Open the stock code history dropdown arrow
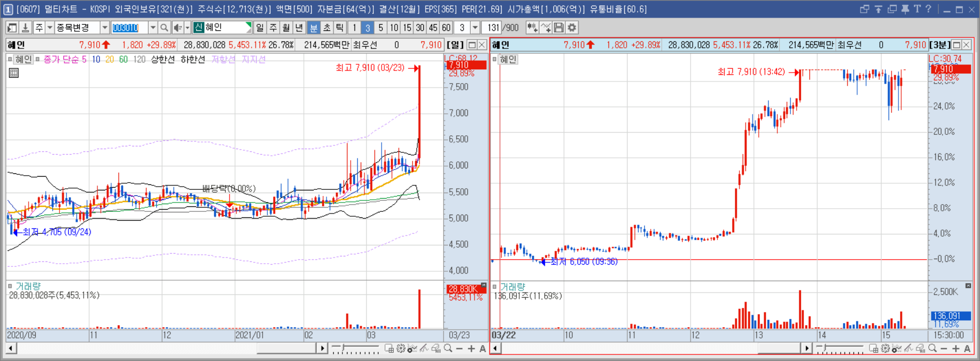The width and height of the screenshot is (980, 361). pyautogui.click(x=153, y=28)
